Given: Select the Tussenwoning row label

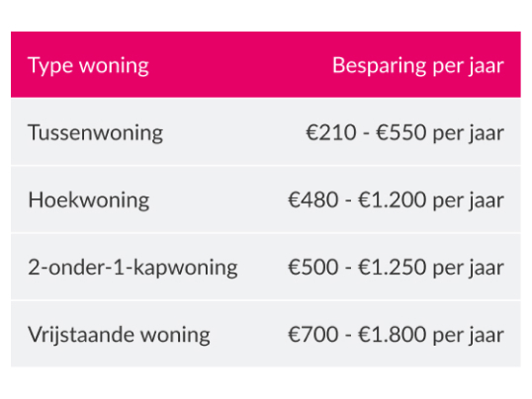Looking at the screenshot, I should 95,132.
